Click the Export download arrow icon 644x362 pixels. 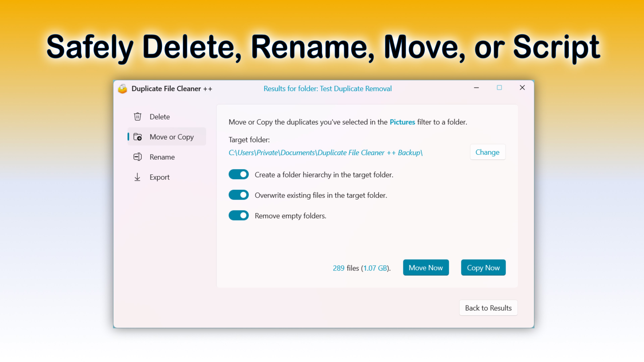137,177
